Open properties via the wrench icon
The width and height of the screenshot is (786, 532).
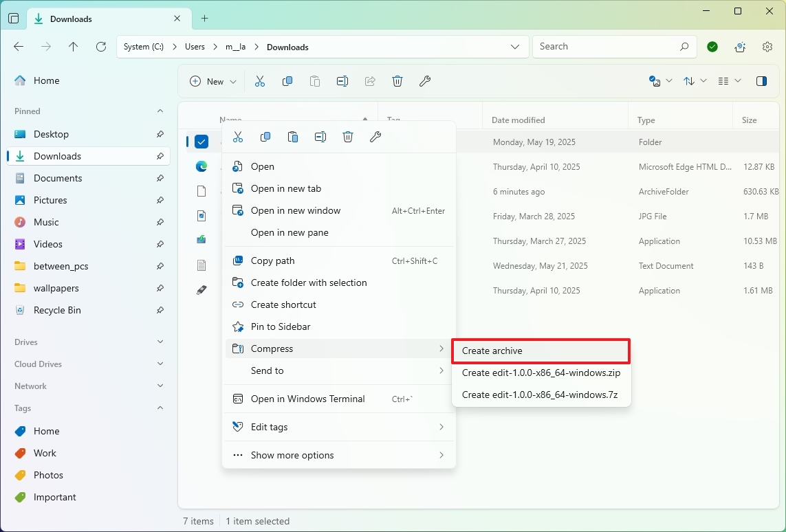coord(375,137)
